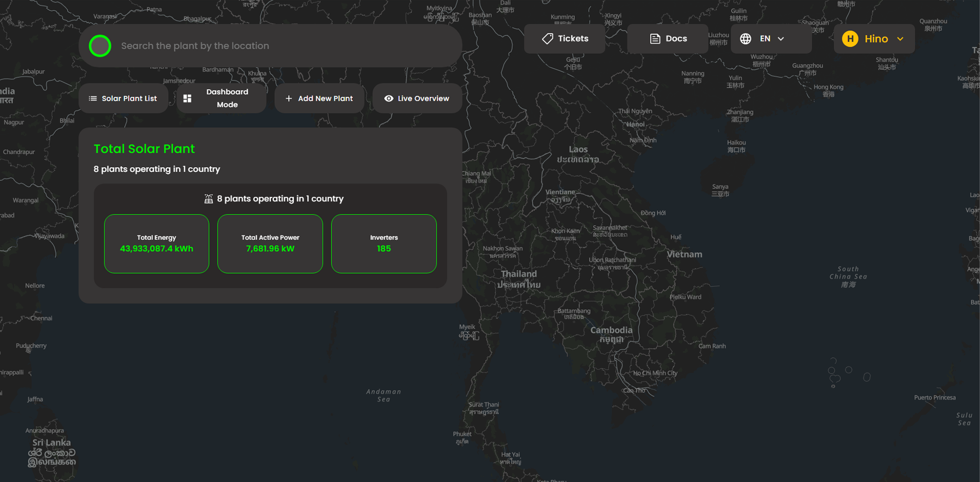Viewport: 980px width, 482px height.
Task: Open the Hino account dropdown
Action: click(x=876, y=39)
